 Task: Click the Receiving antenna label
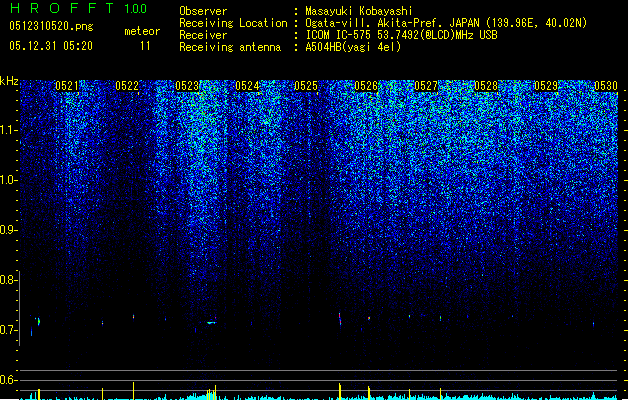pos(230,47)
